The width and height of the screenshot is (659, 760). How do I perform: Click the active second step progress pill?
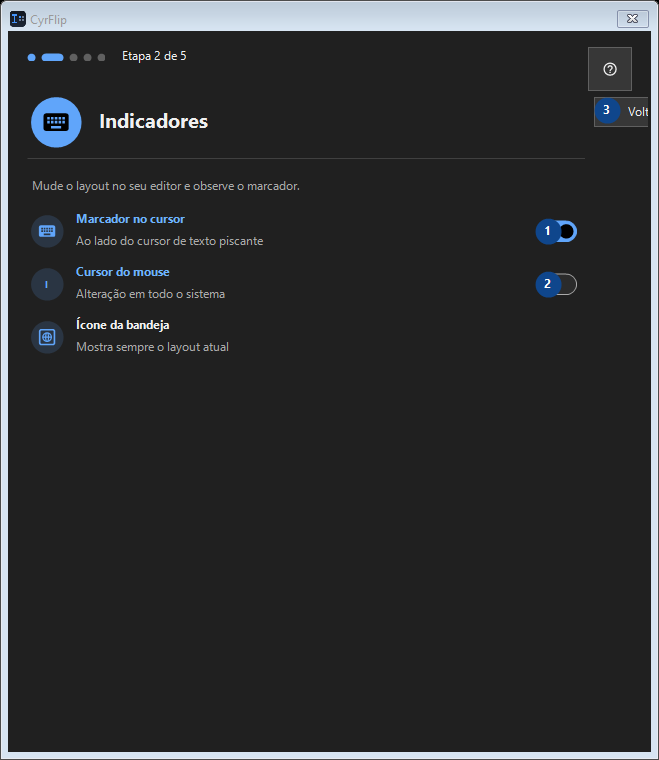[52, 57]
